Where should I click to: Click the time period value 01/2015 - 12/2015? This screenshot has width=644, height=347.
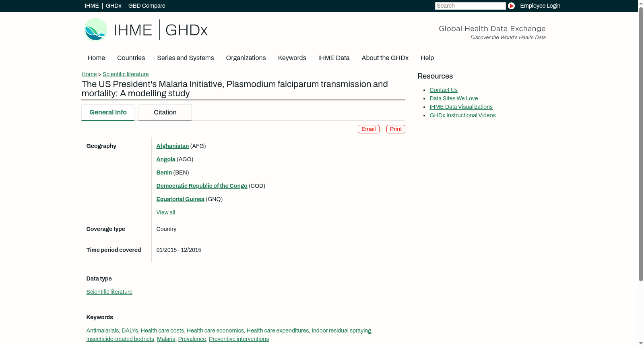(179, 250)
